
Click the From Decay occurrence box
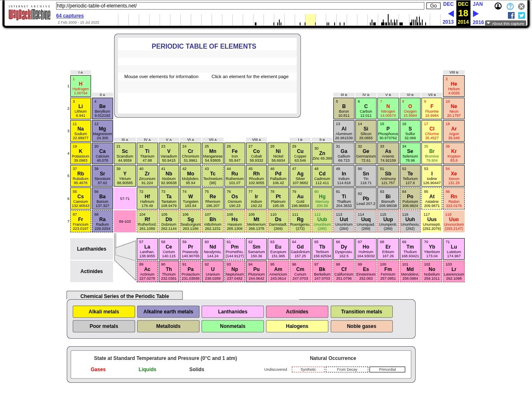[x=347, y=369]
